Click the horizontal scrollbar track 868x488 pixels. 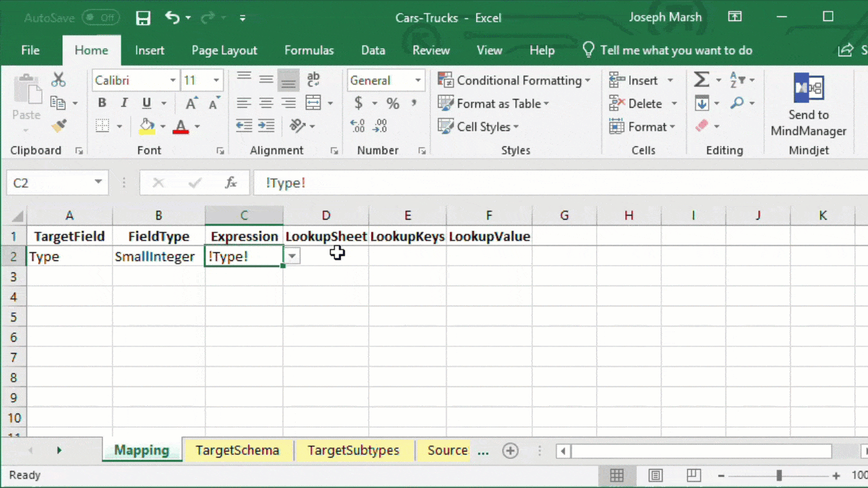pos(701,451)
